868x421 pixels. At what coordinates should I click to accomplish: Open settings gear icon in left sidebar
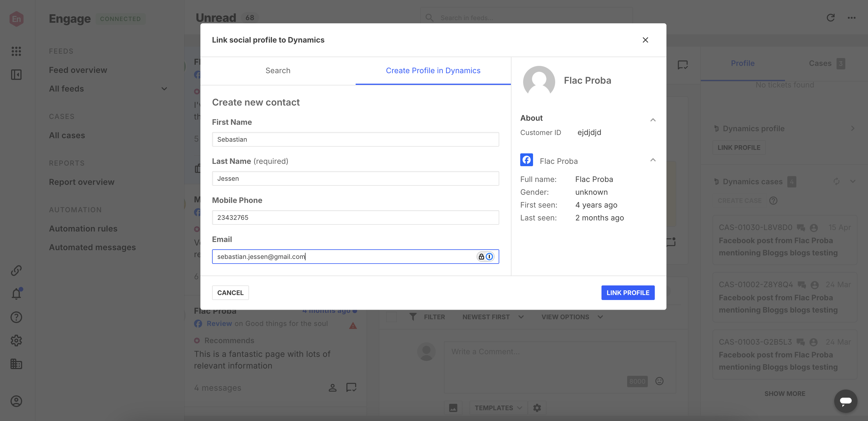(16, 340)
